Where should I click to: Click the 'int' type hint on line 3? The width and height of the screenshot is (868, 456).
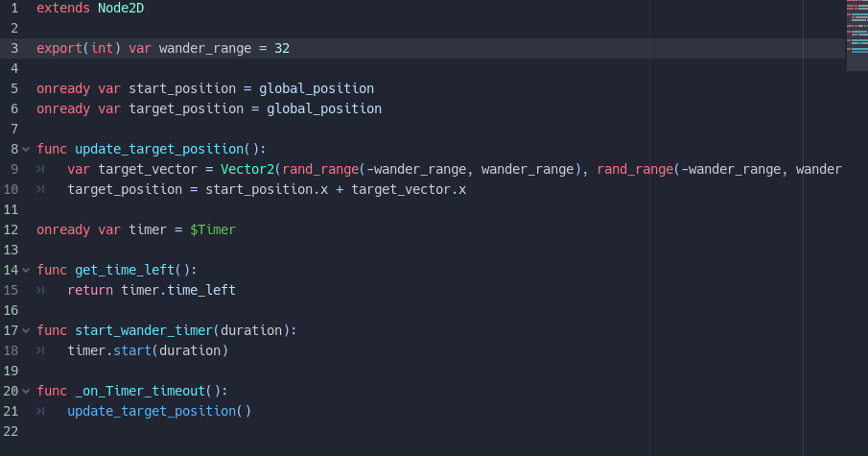click(x=102, y=49)
